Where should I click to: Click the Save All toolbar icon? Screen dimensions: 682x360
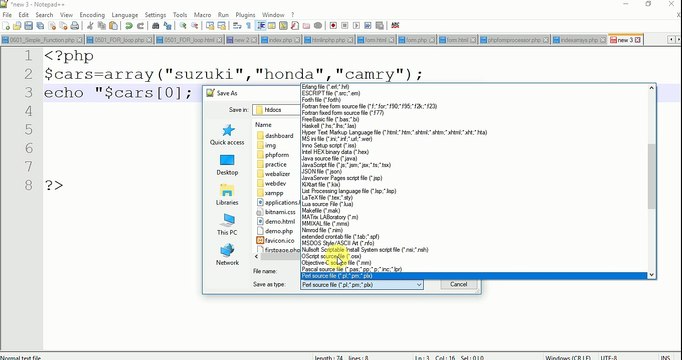tap(40, 26)
